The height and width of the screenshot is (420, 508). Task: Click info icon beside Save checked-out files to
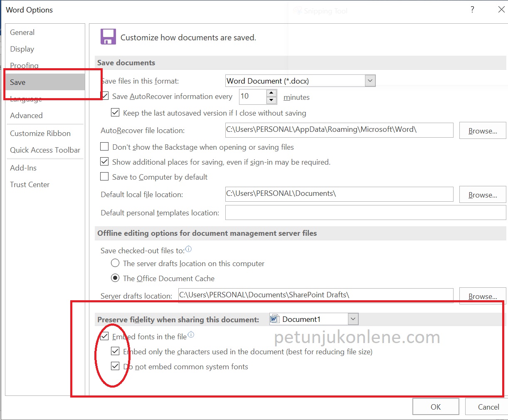[x=188, y=249]
